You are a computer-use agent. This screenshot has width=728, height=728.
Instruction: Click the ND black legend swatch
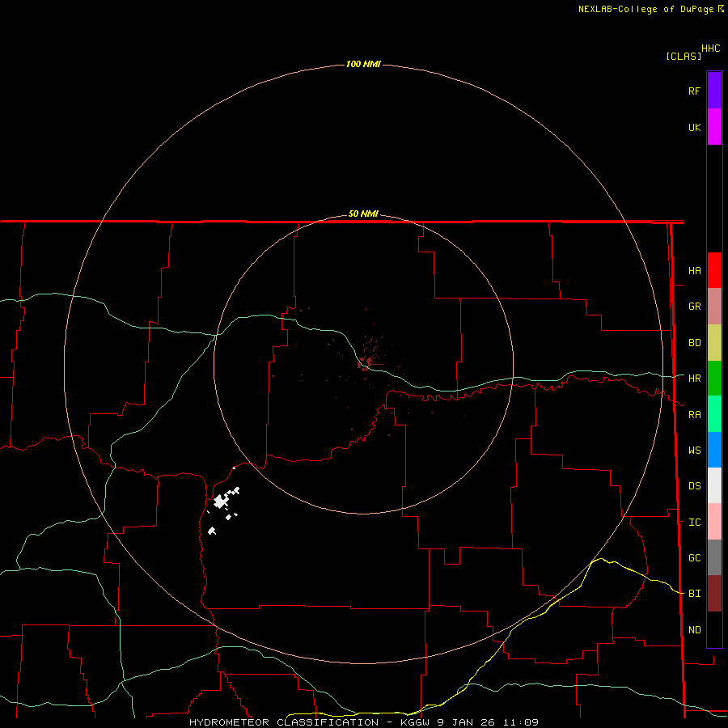714,629
